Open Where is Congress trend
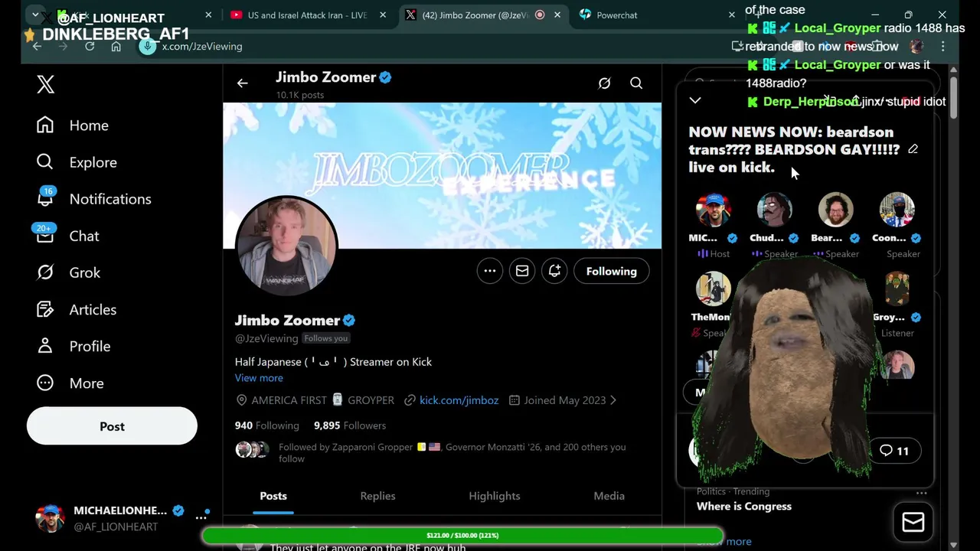This screenshot has width=980, height=551. [x=744, y=507]
